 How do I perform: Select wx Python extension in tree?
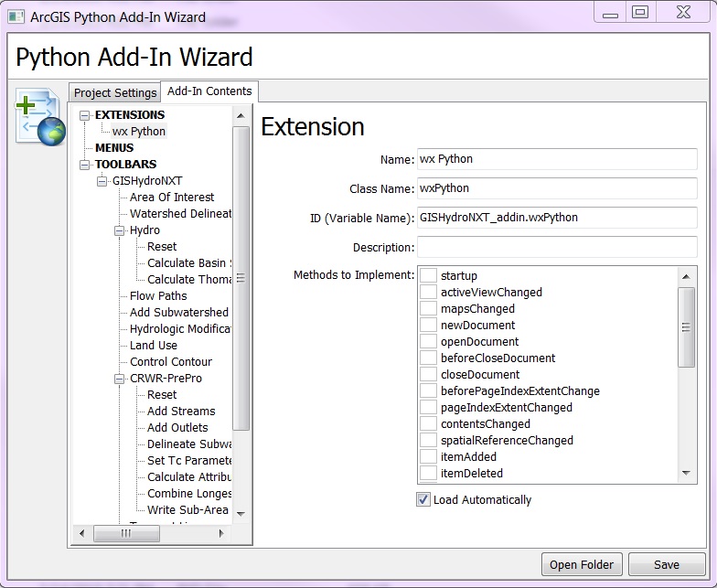click(x=139, y=132)
